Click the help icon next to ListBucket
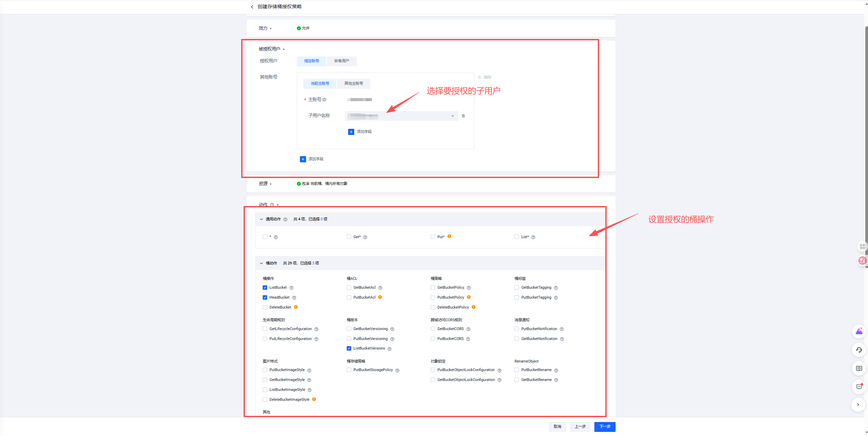 291,288
